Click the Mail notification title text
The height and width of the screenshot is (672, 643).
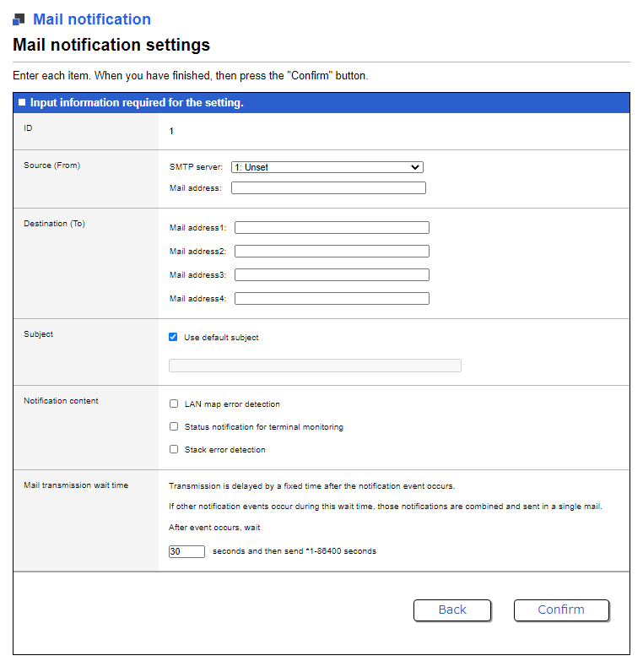92,19
